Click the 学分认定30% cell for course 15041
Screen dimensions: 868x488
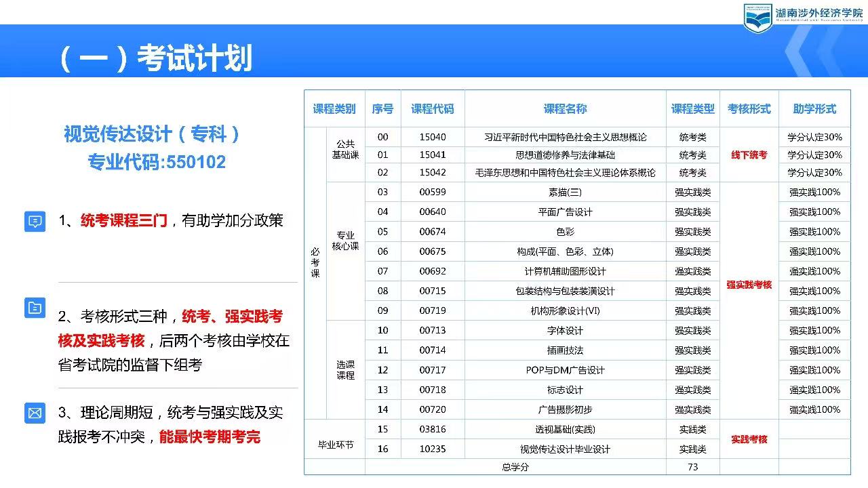tap(814, 155)
